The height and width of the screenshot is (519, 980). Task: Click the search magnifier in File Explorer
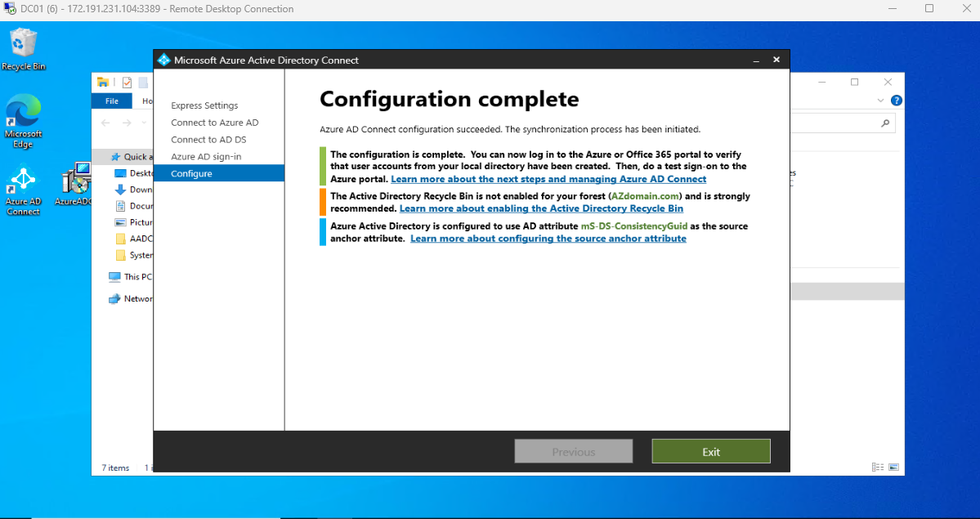pyautogui.click(x=885, y=123)
